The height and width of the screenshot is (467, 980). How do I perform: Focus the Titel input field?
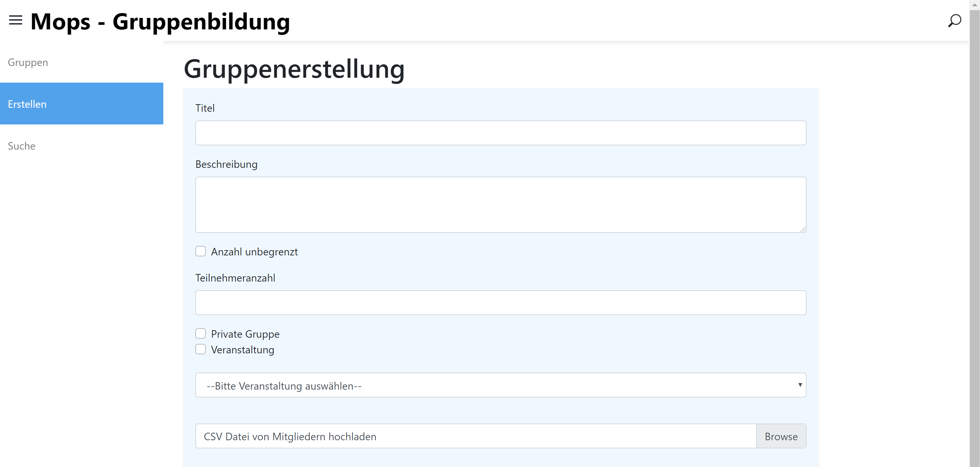coord(500,133)
